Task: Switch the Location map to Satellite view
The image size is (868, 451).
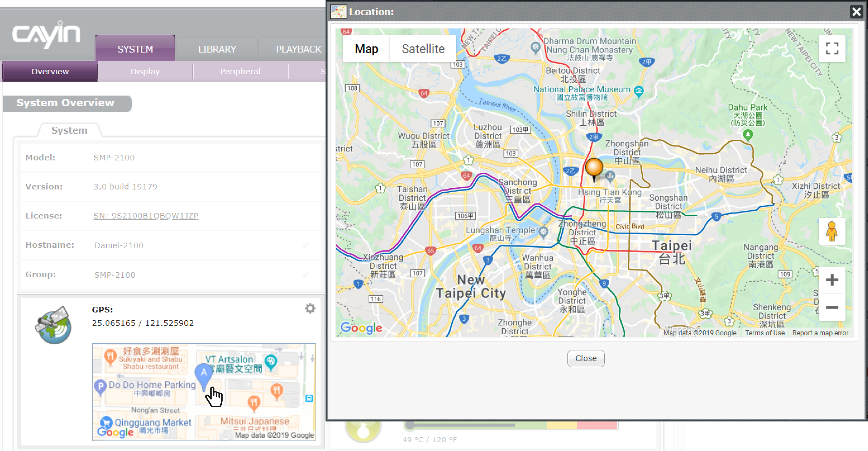Action: pos(423,49)
